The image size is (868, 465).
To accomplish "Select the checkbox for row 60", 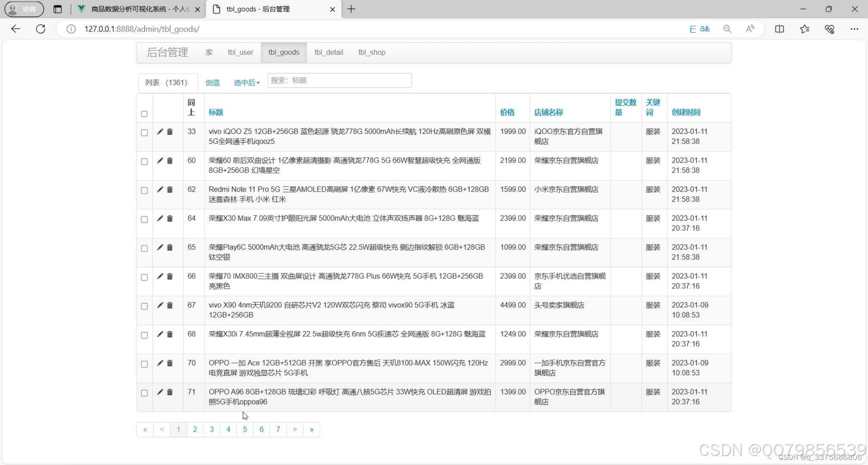I will [x=144, y=161].
